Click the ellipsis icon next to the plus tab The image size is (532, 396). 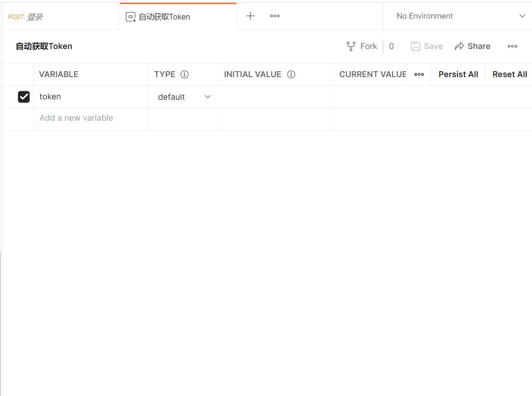click(x=274, y=16)
